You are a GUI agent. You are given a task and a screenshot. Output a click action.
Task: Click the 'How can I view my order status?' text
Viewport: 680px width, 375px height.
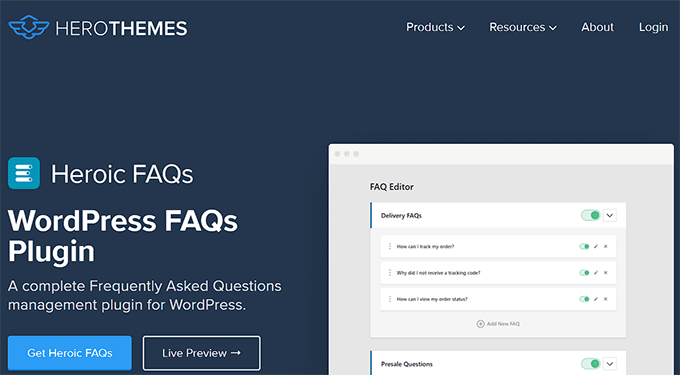coord(432,299)
